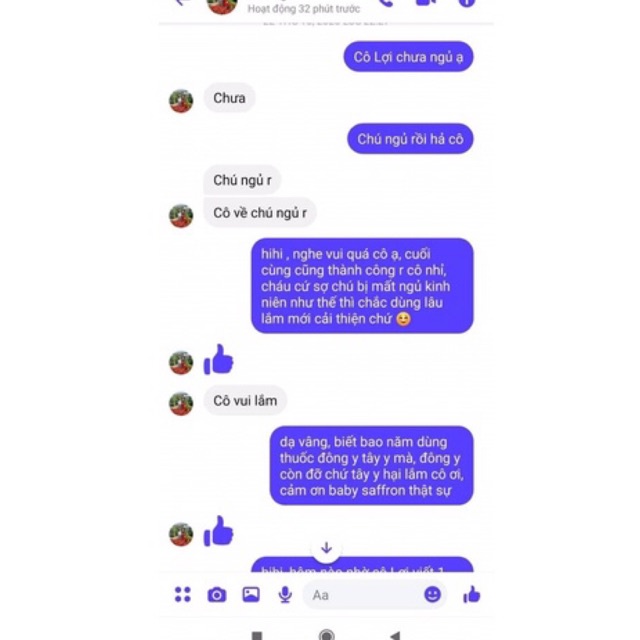
Task: Tap the Android back triangle button
Action: [x=395, y=636]
